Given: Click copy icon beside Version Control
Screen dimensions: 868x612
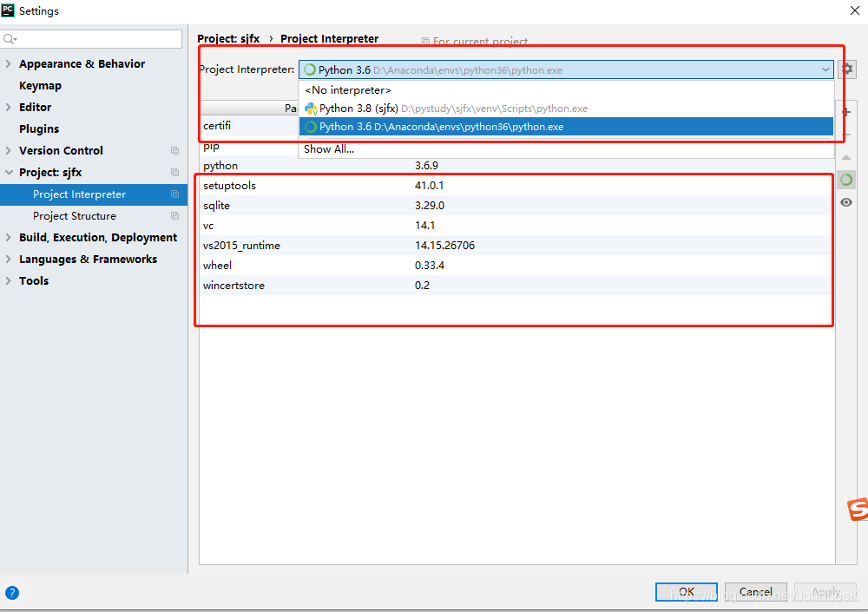Looking at the screenshot, I should pyautogui.click(x=175, y=151).
